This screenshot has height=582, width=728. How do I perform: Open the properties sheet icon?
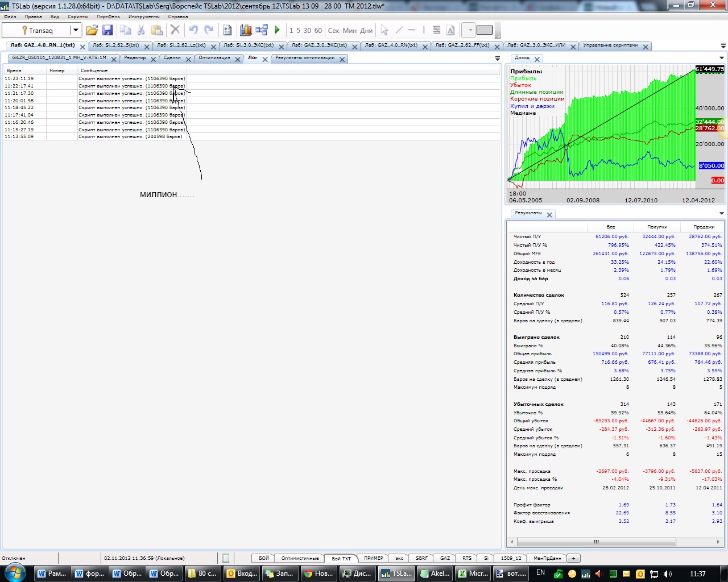[x=227, y=30]
